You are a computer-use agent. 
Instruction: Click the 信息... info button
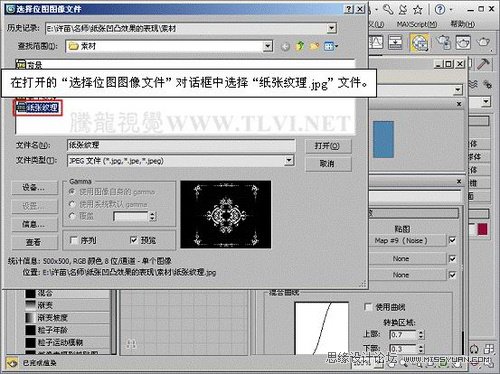click(x=34, y=224)
